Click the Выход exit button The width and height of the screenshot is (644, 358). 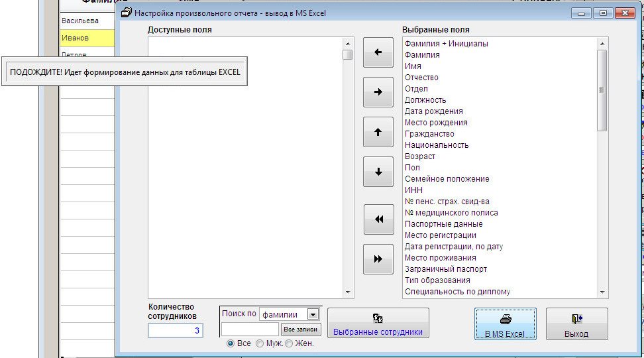point(576,324)
